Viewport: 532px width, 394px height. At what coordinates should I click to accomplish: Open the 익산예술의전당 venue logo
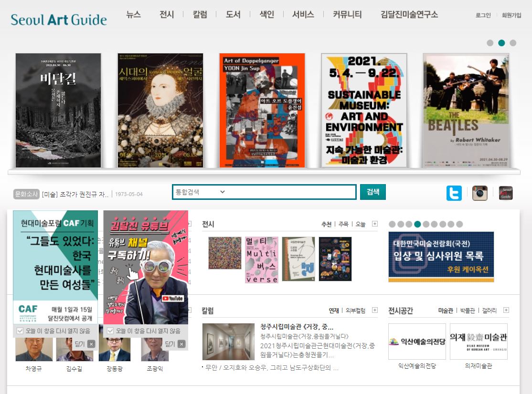point(417,341)
